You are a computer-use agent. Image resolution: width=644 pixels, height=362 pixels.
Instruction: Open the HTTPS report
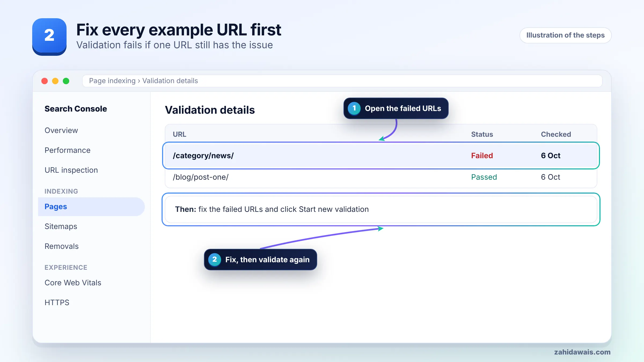tap(57, 302)
